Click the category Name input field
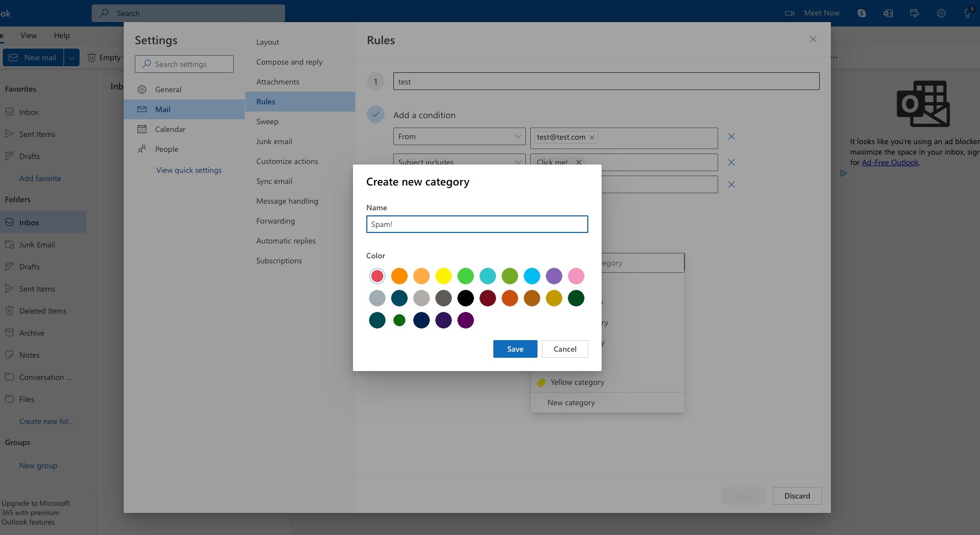The height and width of the screenshot is (535, 980). (x=477, y=224)
